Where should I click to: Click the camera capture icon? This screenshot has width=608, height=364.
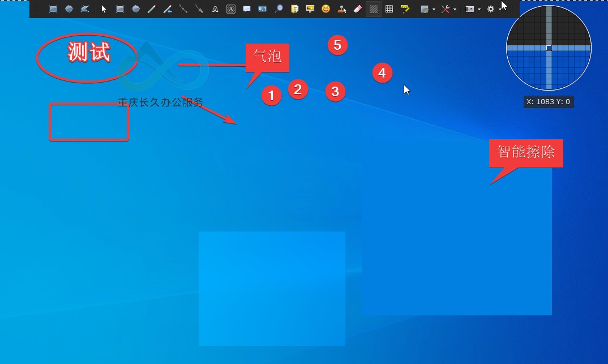point(469,9)
